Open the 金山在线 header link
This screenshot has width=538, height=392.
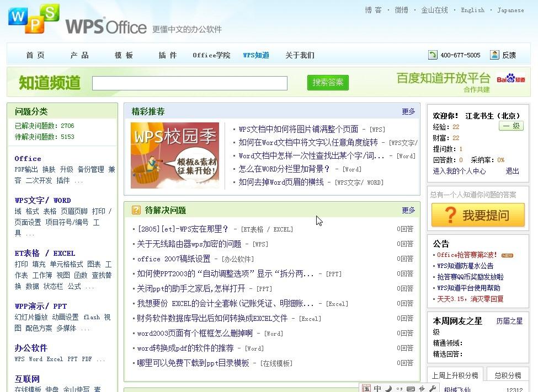coord(434,10)
